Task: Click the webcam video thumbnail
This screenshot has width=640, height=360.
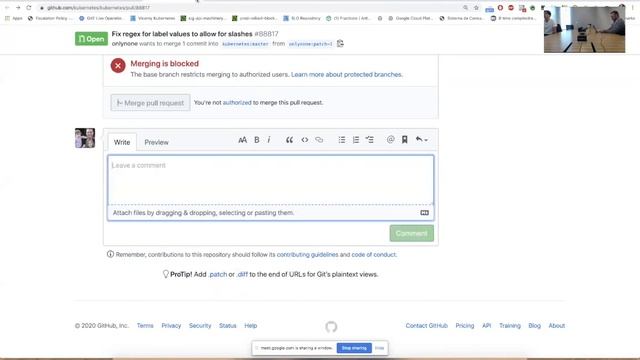Action: pyautogui.click(x=584, y=29)
